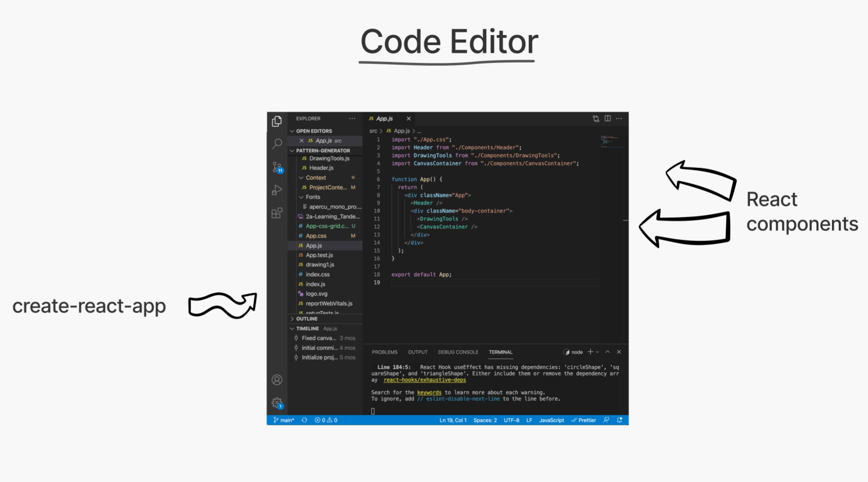Switch to the DEBUG CONSOLE tab
The image size is (868, 482).
tap(458, 352)
